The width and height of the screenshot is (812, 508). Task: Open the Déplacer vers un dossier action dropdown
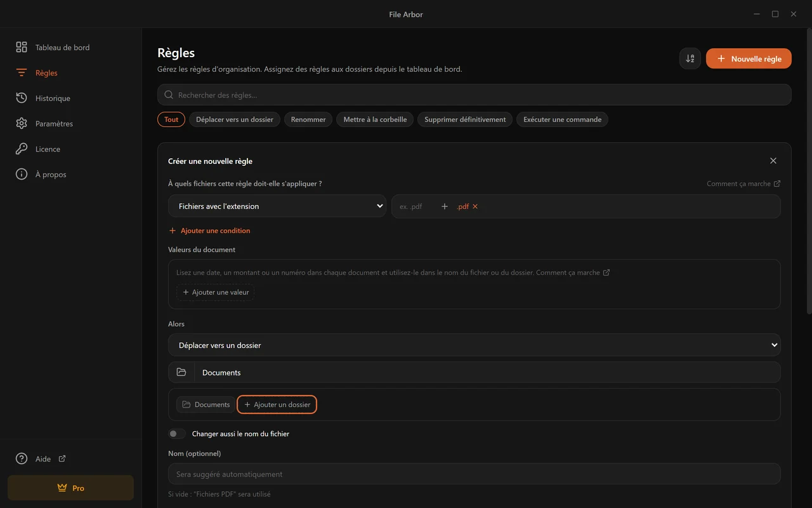click(475, 345)
